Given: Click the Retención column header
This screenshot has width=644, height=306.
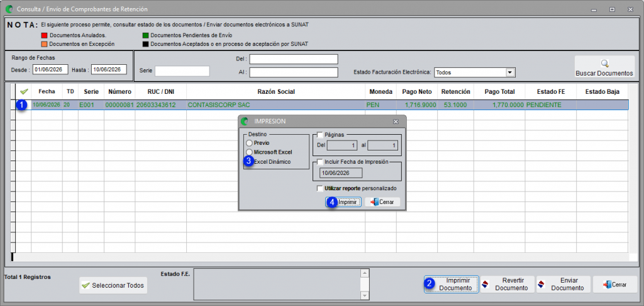Looking at the screenshot, I should tap(455, 92).
